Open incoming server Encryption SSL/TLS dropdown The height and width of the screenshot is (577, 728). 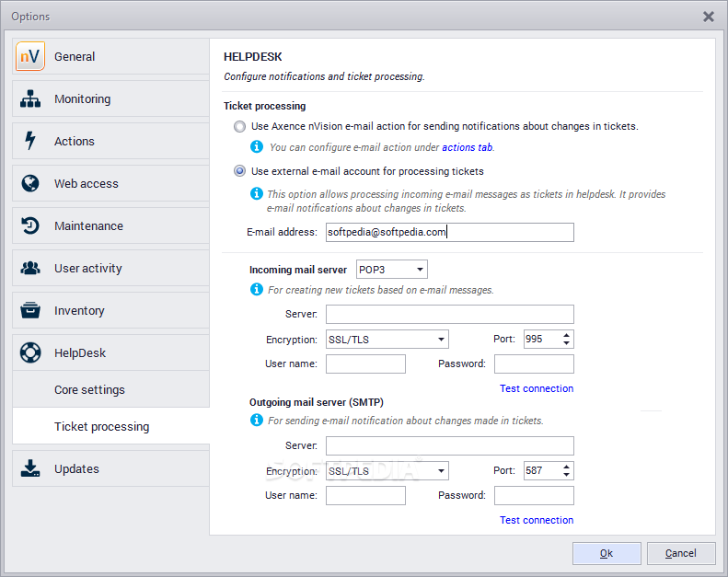coord(387,340)
